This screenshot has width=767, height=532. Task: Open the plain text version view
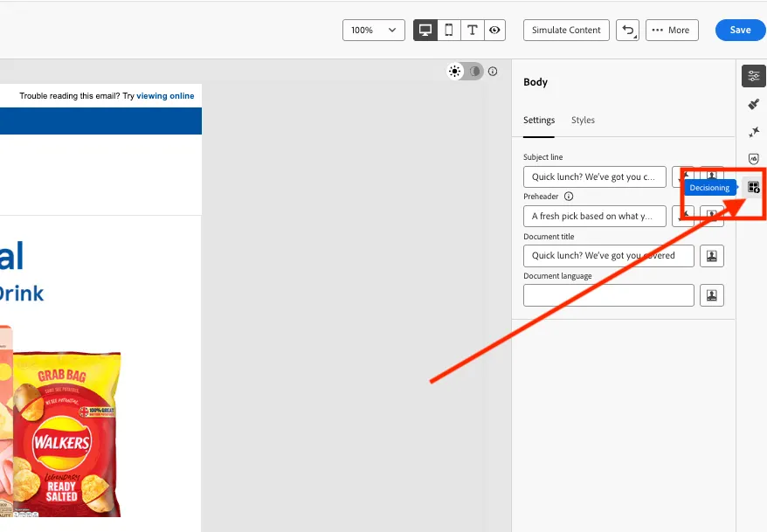(472, 31)
